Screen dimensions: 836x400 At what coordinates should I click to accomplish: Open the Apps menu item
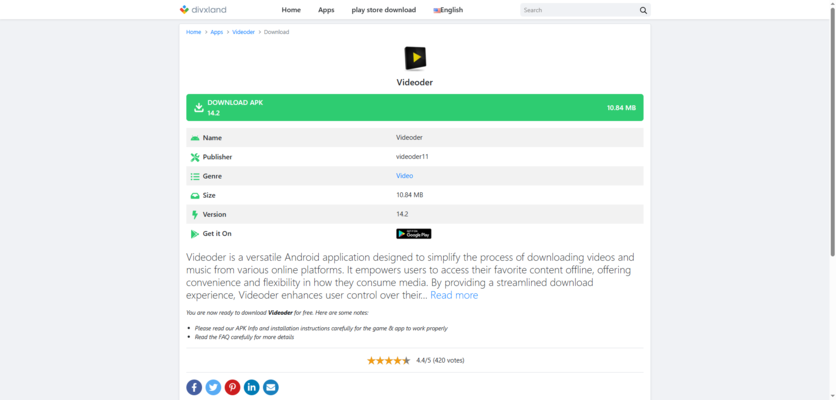326,10
